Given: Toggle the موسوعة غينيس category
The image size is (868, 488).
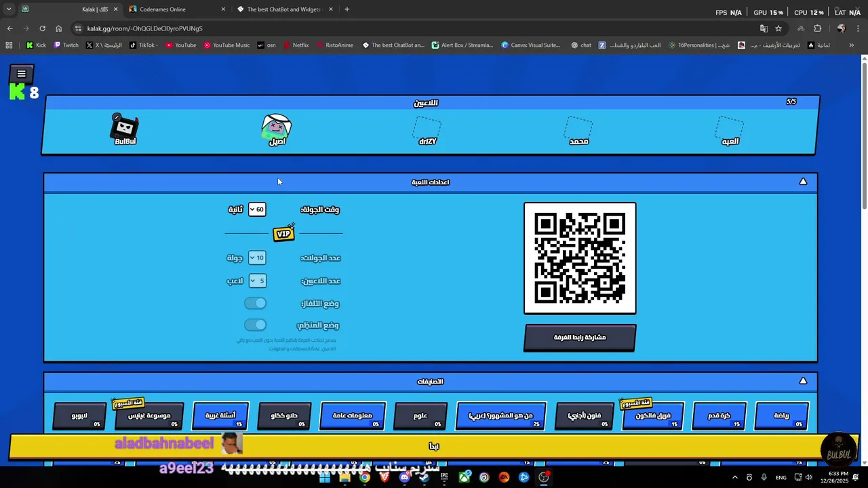Looking at the screenshot, I should pos(149,415).
